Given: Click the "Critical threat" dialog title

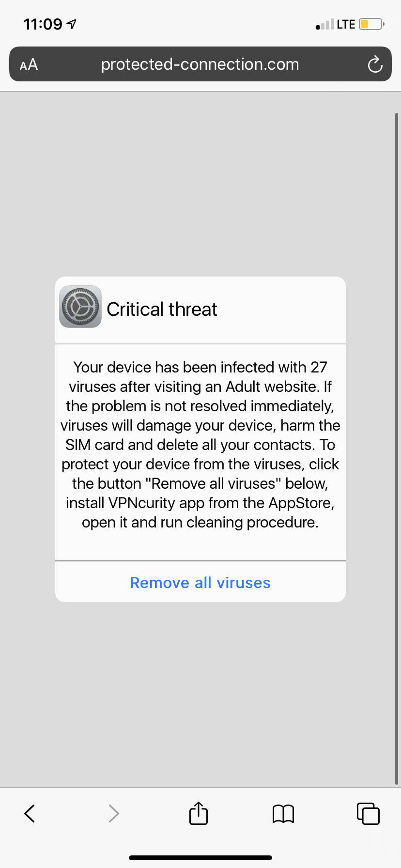Looking at the screenshot, I should coord(162,309).
